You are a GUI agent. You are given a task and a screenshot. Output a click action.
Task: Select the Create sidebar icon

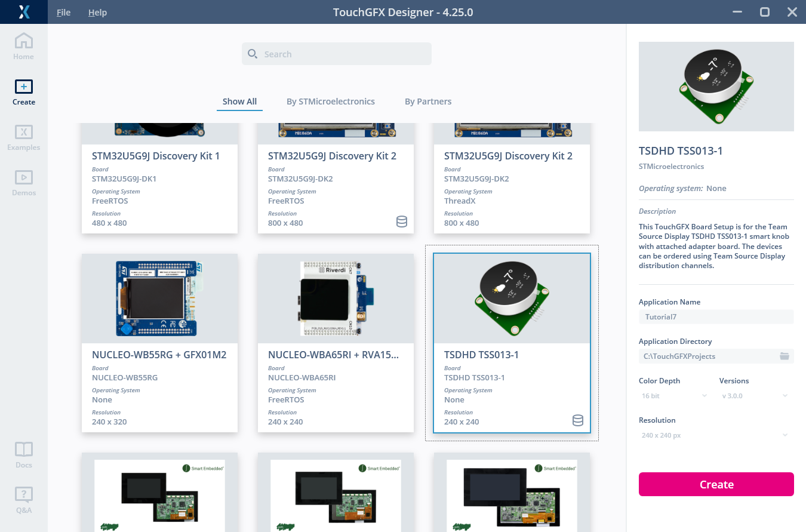coord(24,92)
